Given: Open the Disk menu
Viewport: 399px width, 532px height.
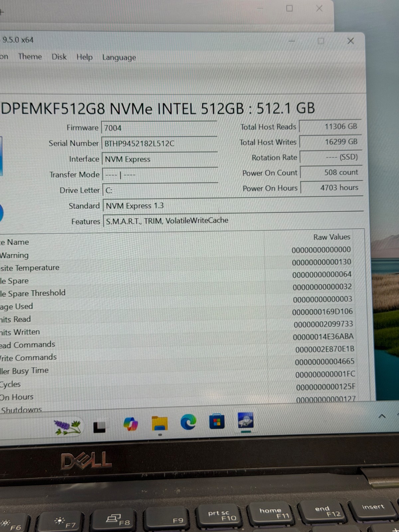Looking at the screenshot, I should click(59, 57).
